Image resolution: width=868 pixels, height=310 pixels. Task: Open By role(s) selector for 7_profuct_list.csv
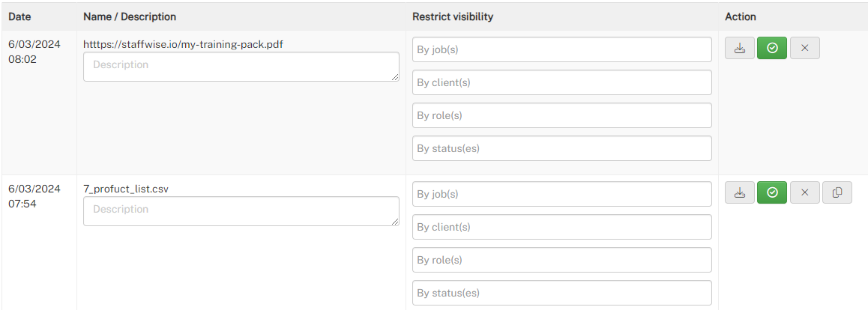pos(562,260)
